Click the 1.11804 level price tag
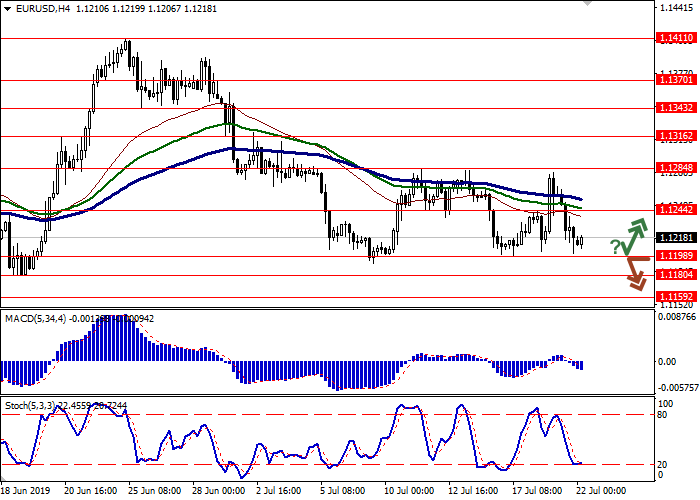Image resolution: width=700 pixels, height=500 pixels. click(x=677, y=276)
